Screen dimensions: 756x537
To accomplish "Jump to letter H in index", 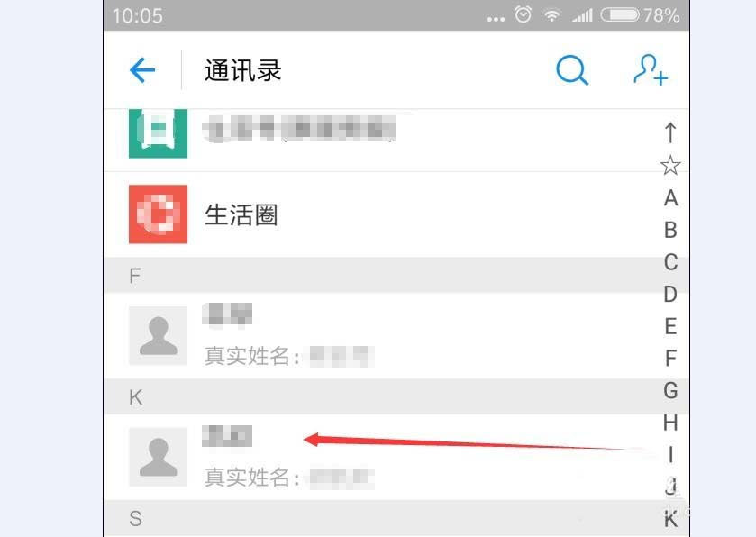I will click(x=670, y=423).
